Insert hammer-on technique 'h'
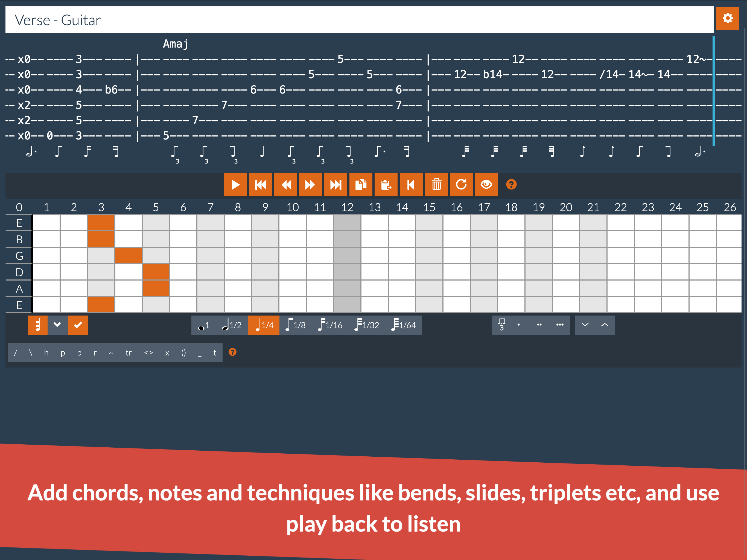Image resolution: width=747 pixels, height=560 pixels. 46,353
